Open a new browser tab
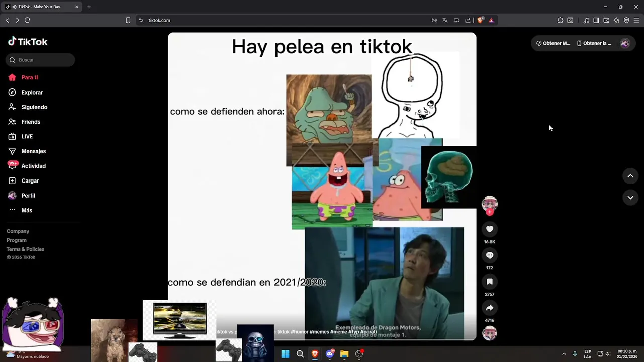644x362 pixels. click(89, 7)
